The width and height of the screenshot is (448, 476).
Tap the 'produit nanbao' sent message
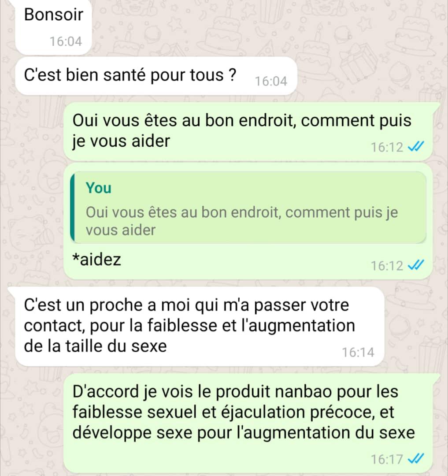[248, 423]
